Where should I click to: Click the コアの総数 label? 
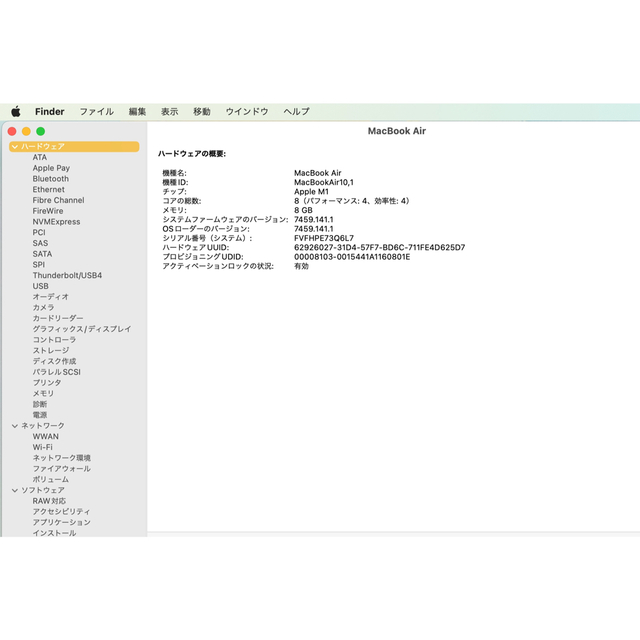coord(182,201)
